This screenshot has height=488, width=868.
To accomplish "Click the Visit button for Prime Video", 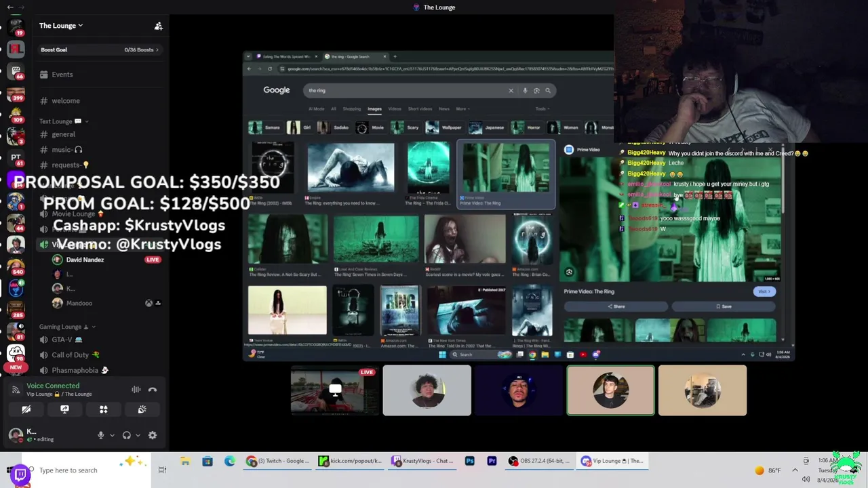I will 764,291.
